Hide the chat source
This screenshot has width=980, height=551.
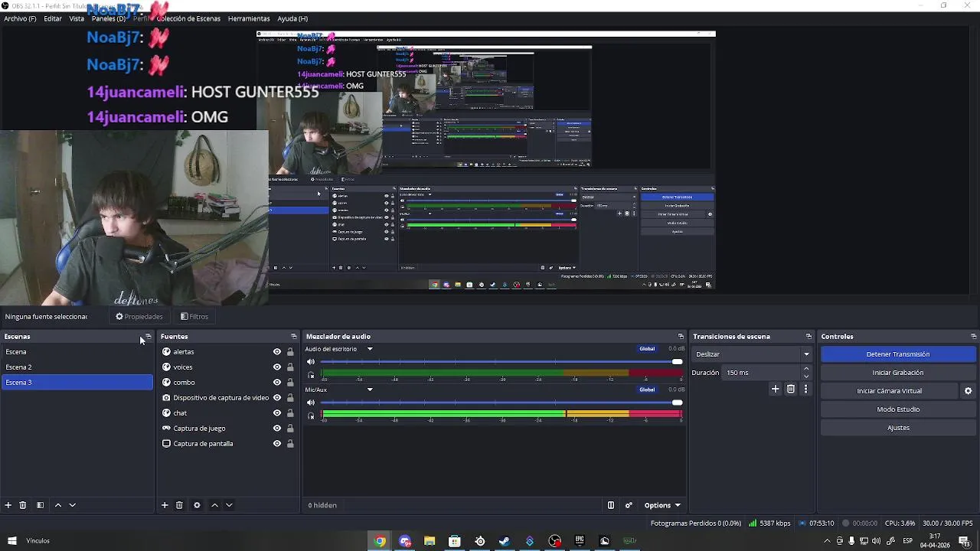point(277,413)
